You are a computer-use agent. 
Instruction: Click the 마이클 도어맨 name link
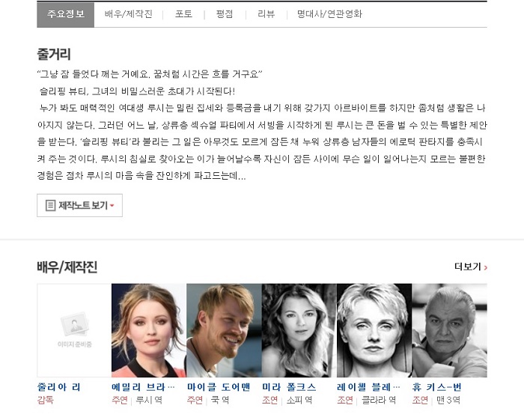[219, 387]
